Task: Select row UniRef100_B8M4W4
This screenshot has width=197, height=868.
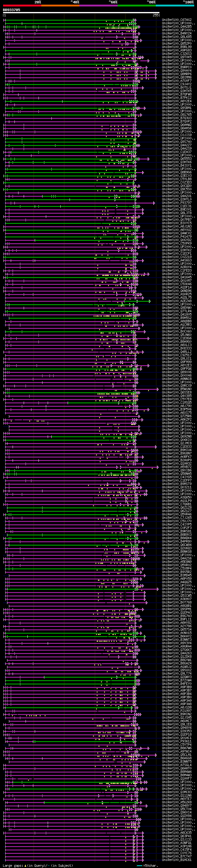Action: pyautogui.click(x=177, y=772)
